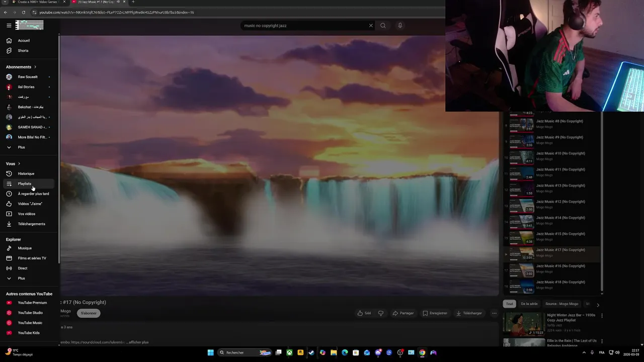Open Direct live section
The height and width of the screenshot is (362, 644).
29,268
